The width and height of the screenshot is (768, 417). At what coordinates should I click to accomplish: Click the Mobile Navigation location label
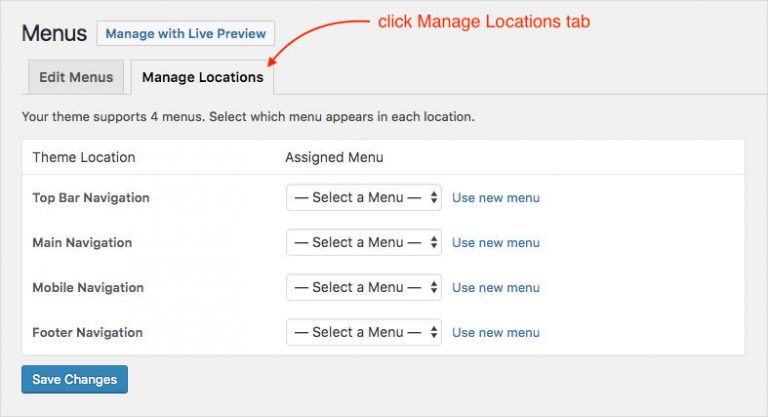point(88,288)
